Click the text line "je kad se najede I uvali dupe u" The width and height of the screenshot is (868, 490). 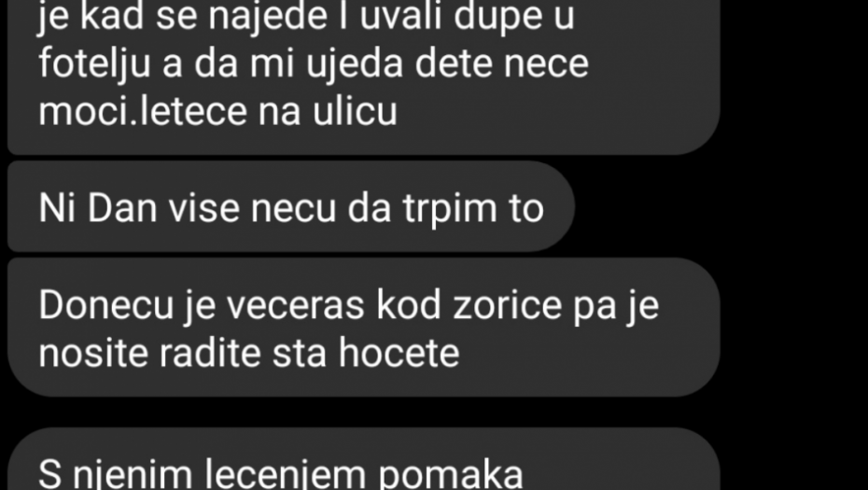306,18
